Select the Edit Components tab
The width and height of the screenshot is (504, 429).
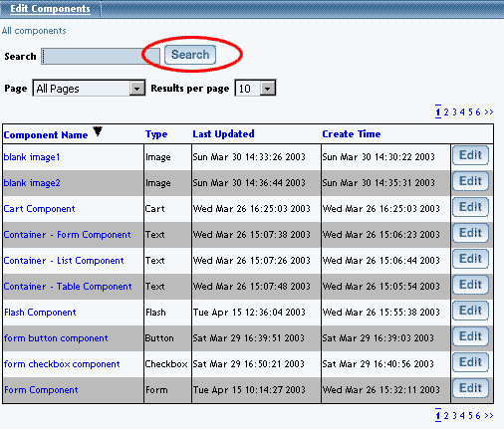50,9
